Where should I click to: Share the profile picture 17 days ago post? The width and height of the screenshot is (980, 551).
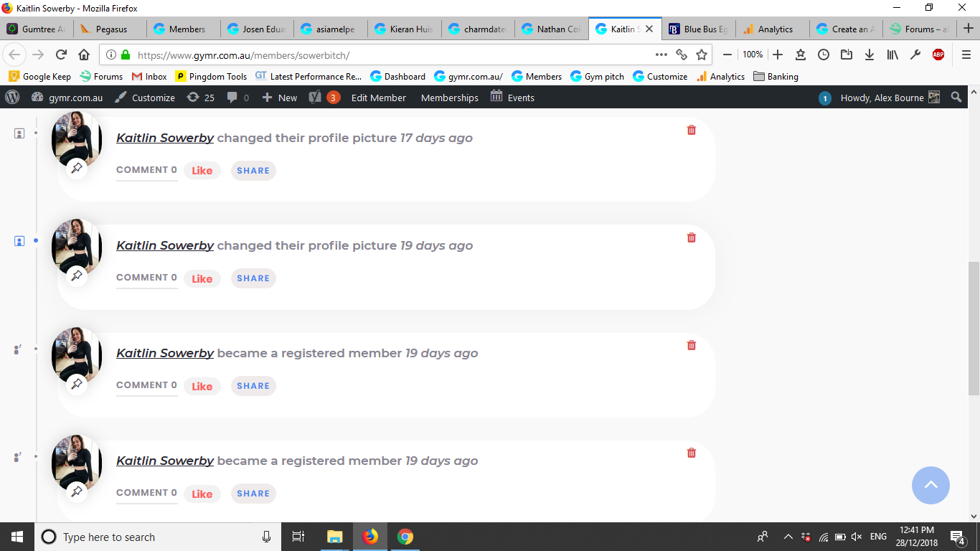[253, 171]
